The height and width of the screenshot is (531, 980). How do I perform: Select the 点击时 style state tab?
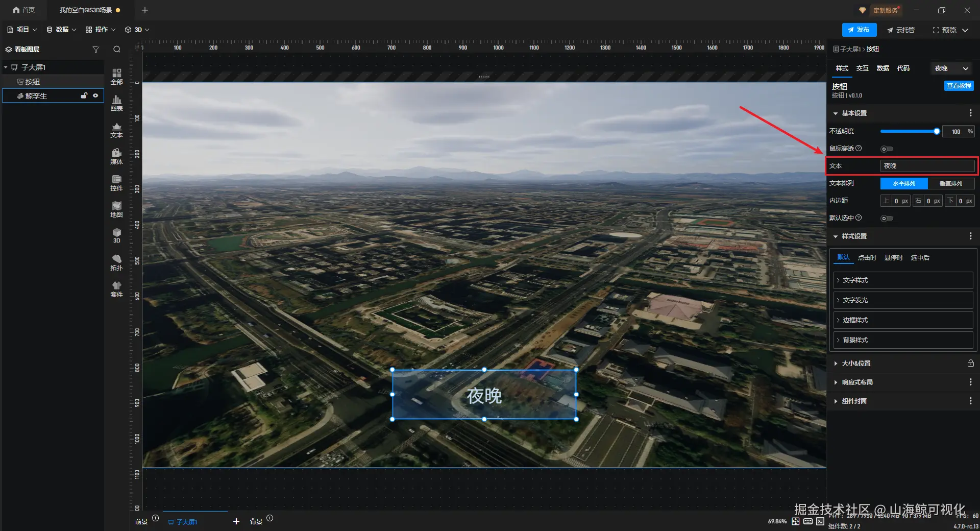pos(867,258)
